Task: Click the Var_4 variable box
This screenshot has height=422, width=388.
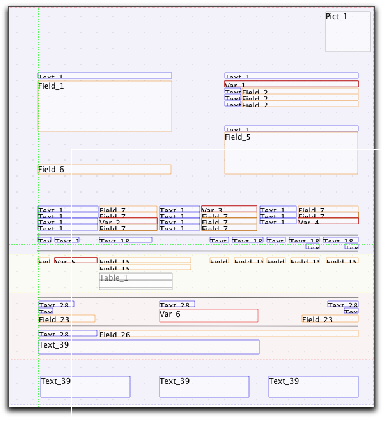Action: pyautogui.click(x=328, y=221)
